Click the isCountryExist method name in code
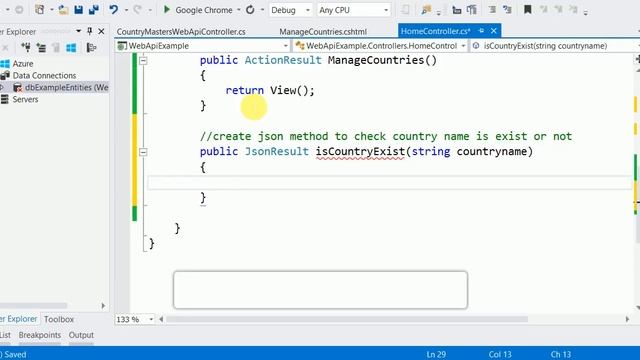This screenshot has width=640, height=360. click(x=360, y=151)
